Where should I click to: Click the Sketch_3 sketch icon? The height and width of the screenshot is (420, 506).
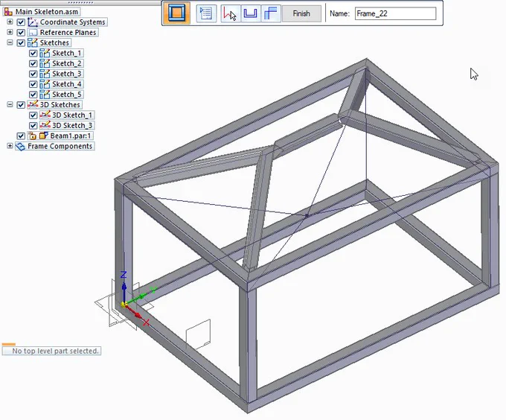(45, 74)
